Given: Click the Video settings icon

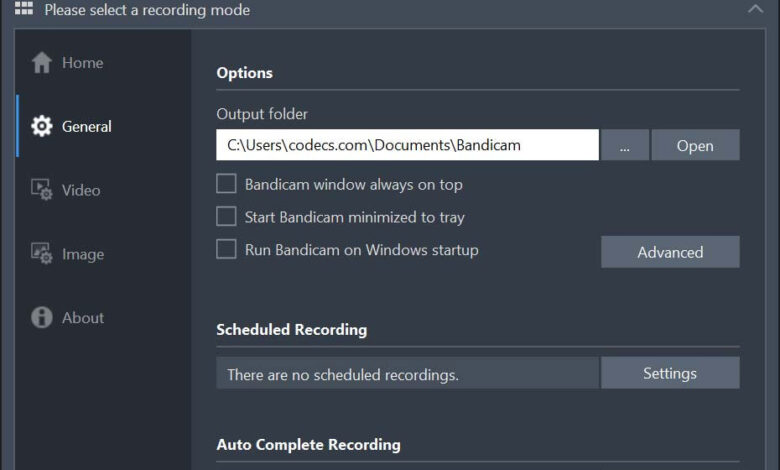Looking at the screenshot, I should point(42,189).
